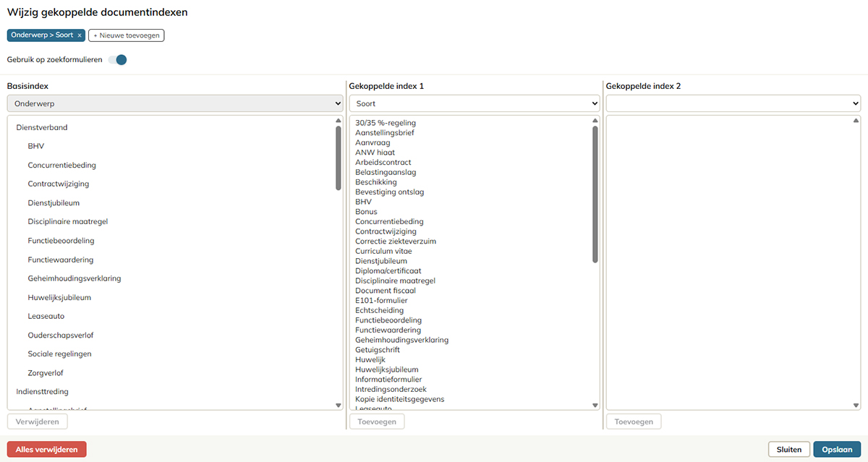
Task: Select Contractwijziging in the Basisindex tree
Action: pyautogui.click(x=59, y=184)
